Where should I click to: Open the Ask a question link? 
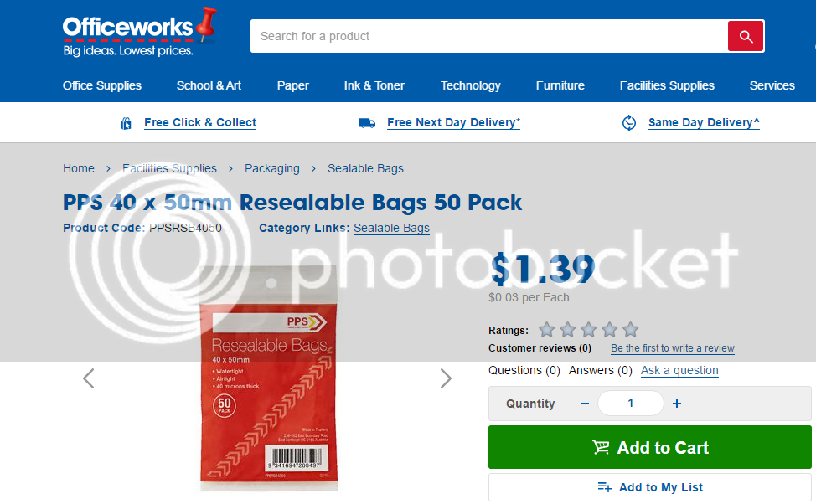(x=679, y=370)
